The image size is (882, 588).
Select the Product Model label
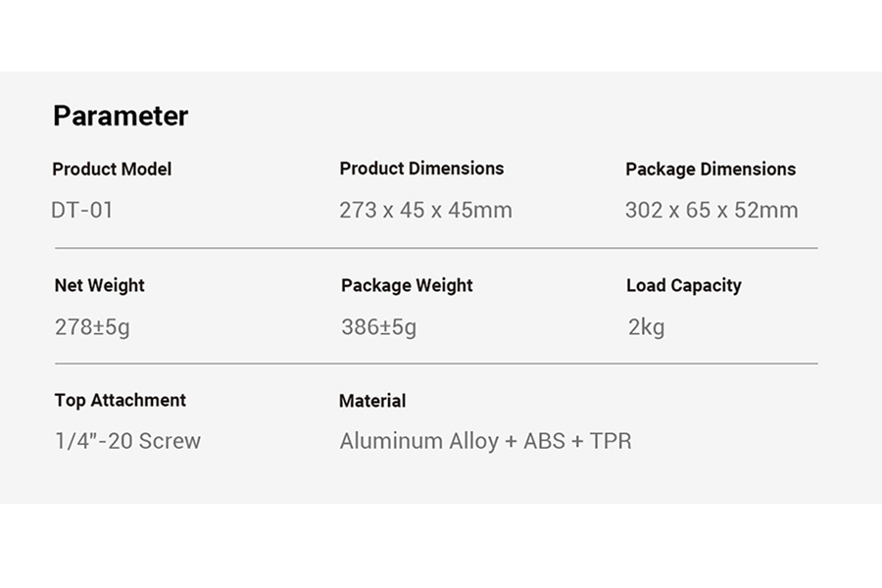click(x=112, y=170)
